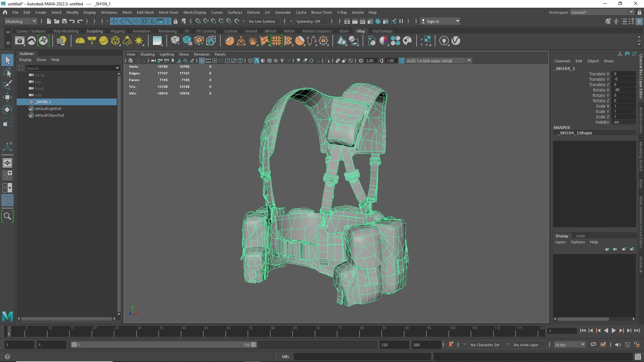Click the Undo arrow icon
Viewport: 644px width, 362px height.
click(x=72, y=21)
